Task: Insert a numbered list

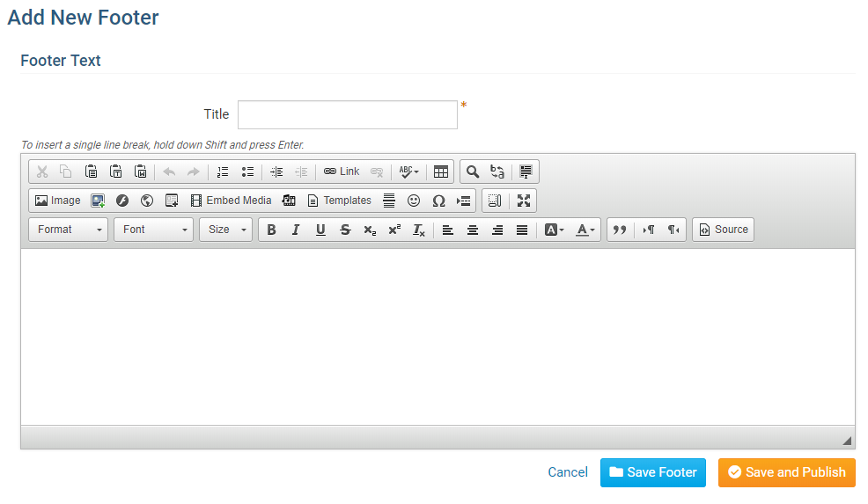Action: coord(223,172)
